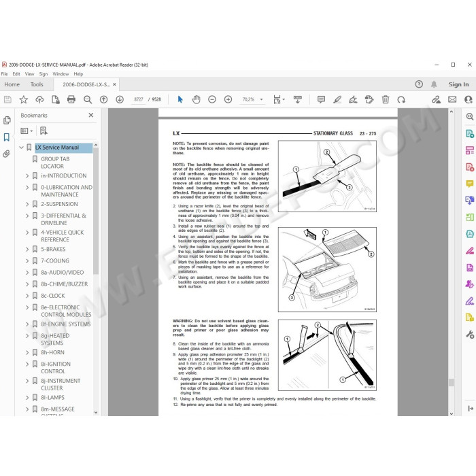
Task: Click the Add comment sticky note icon
Action: tap(321, 99)
